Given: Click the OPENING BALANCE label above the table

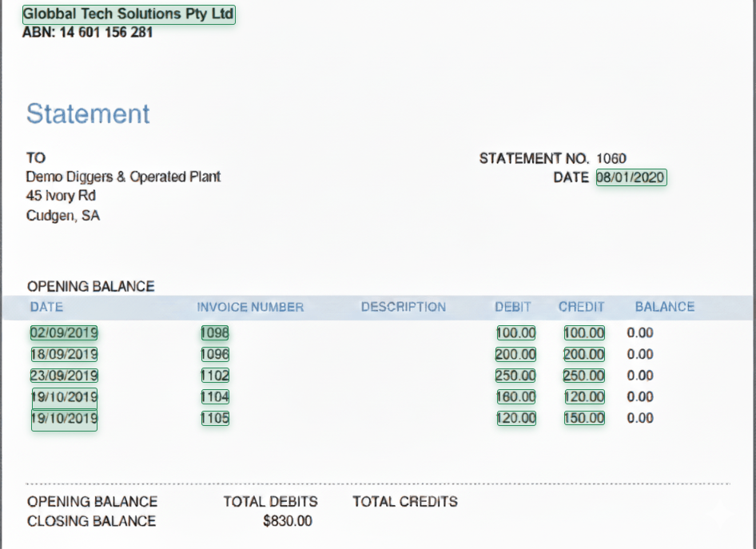Looking at the screenshot, I should [90, 286].
